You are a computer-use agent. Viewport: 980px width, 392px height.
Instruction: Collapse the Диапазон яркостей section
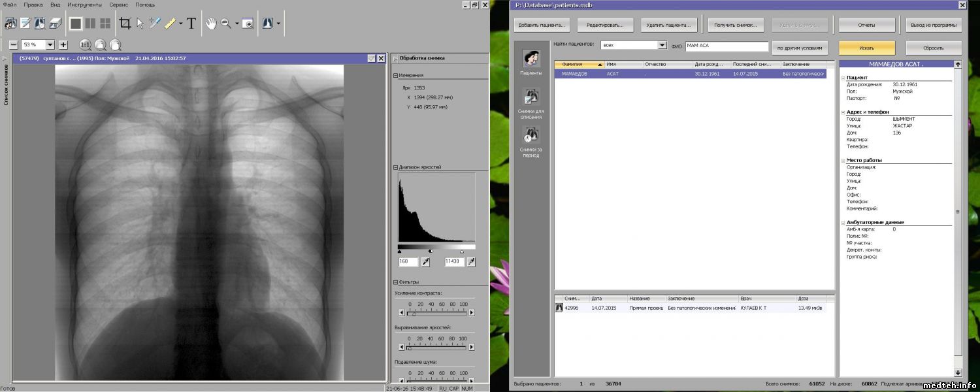point(396,167)
